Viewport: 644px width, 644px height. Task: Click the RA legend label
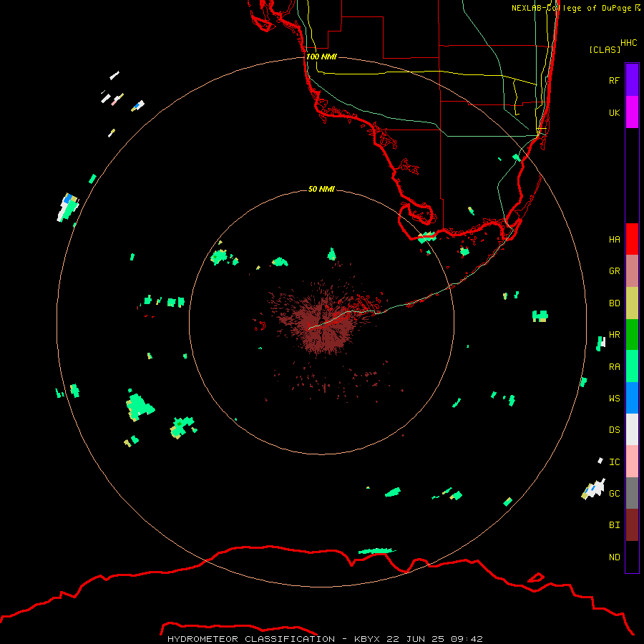click(614, 367)
